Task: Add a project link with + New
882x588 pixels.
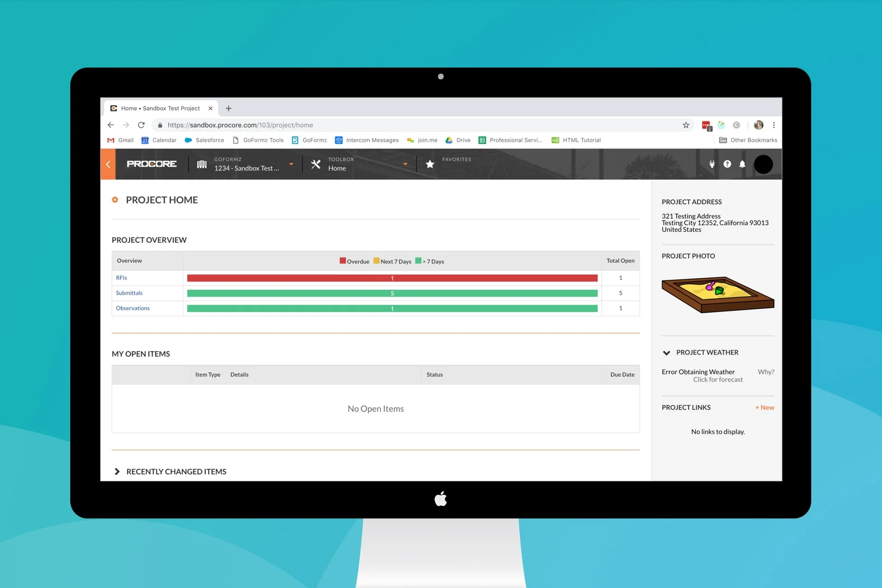Action: pos(764,407)
